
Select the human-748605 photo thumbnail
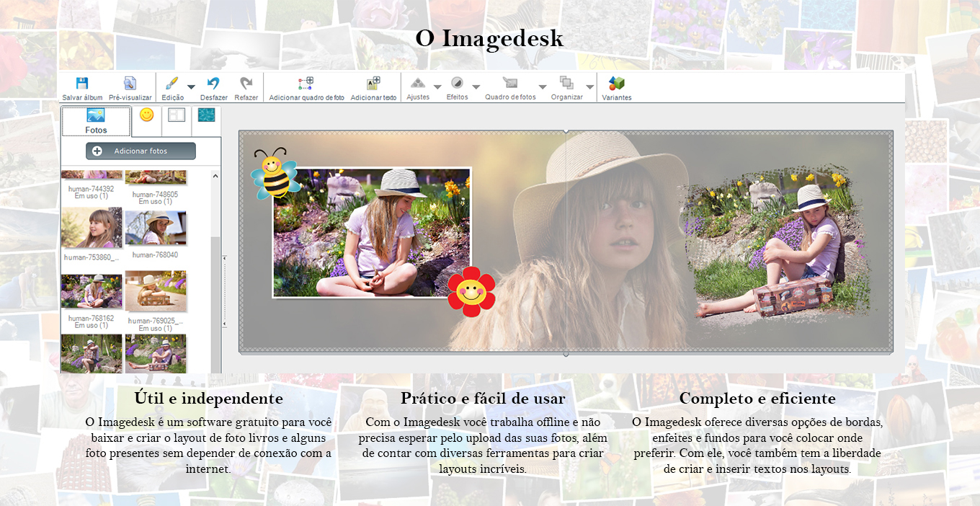coord(156,177)
